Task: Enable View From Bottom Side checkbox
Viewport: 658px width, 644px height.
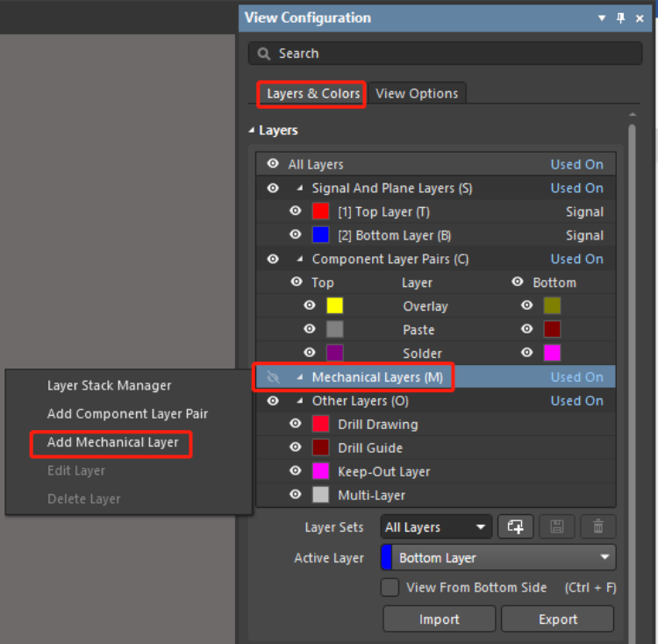Action: [390, 587]
